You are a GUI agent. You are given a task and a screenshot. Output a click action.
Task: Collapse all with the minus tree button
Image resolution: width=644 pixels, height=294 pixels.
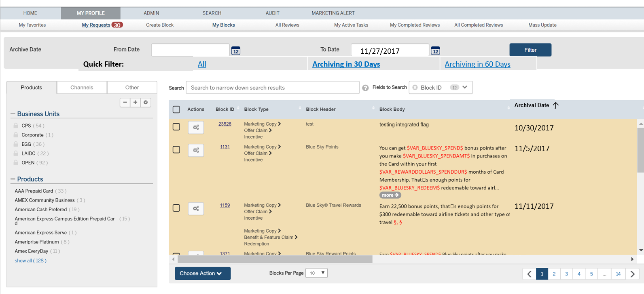click(x=125, y=102)
